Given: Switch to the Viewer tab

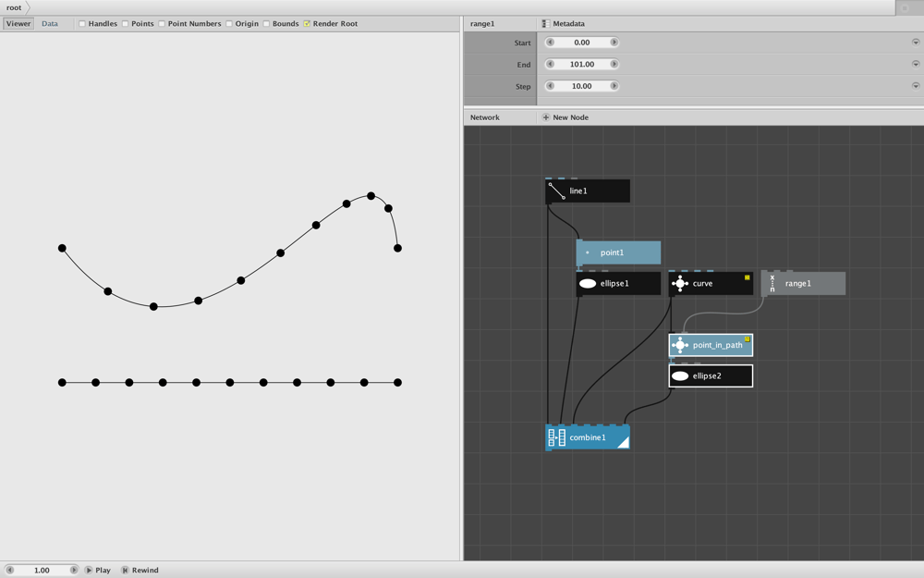Looking at the screenshot, I should [18, 24].
